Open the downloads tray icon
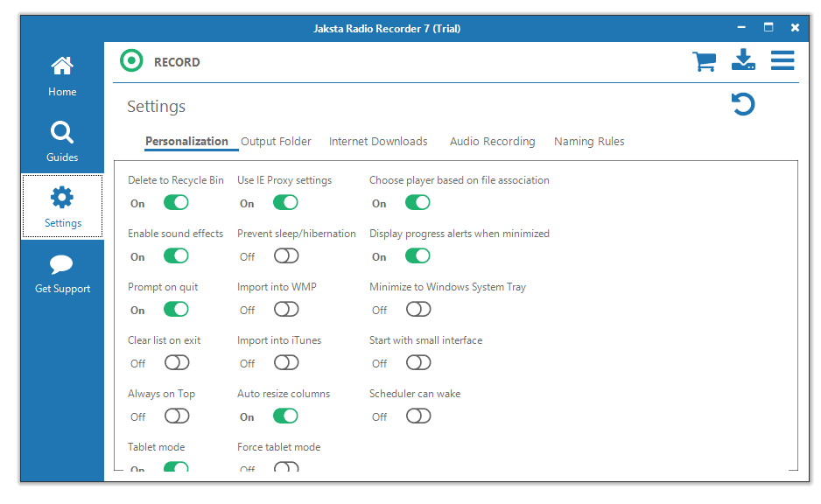 tap(743, 60)
